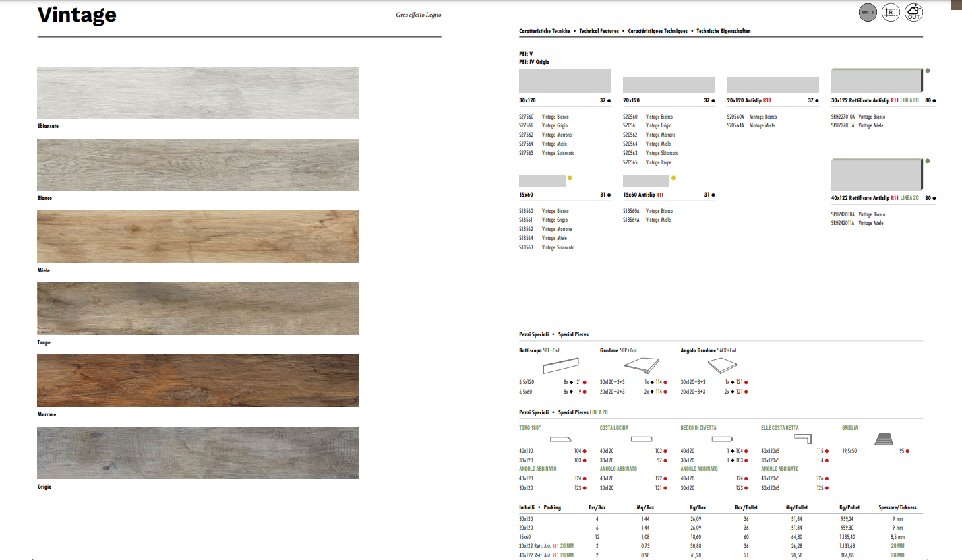Image resolution: width=962 pixels, height=560 pixels.
Task: Select the Sbiancato wood tile image
Action: (x=198, y=93)
